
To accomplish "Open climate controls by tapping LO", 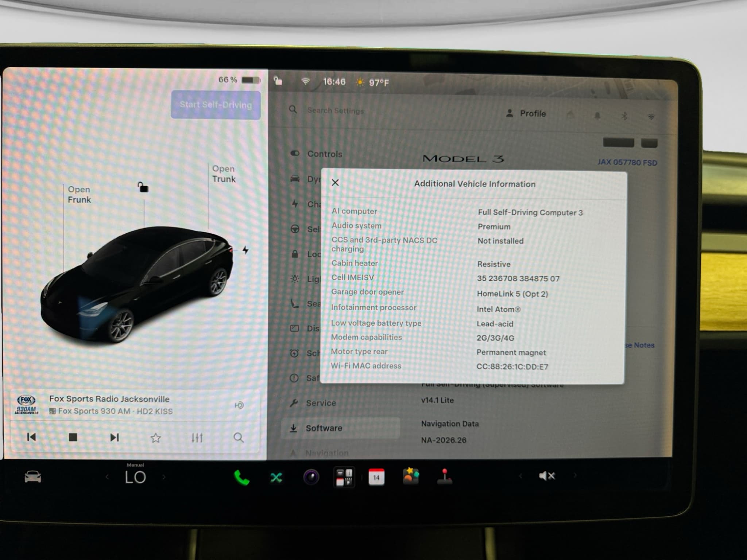I will [135, 477].
